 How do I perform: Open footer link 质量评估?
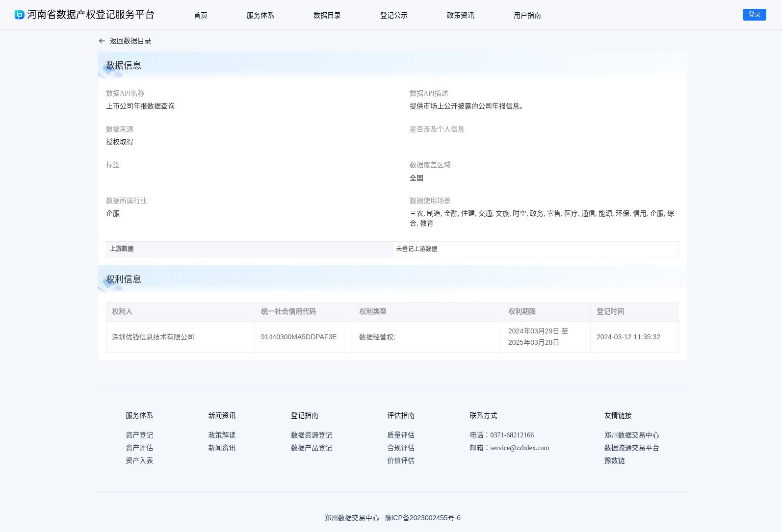(x=401, y=435)
